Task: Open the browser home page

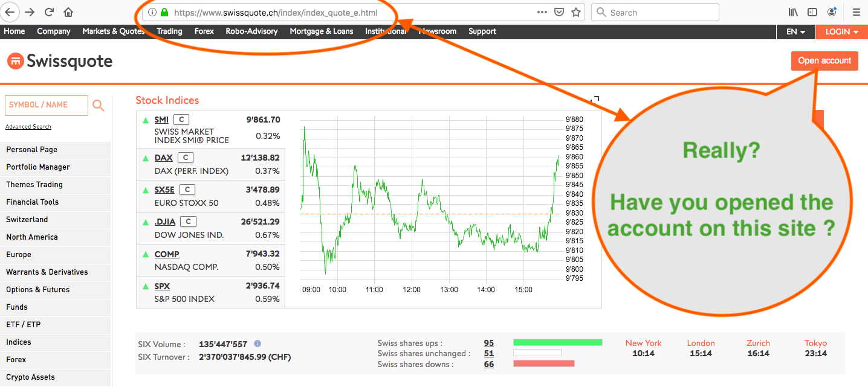Action: (68, 12)
